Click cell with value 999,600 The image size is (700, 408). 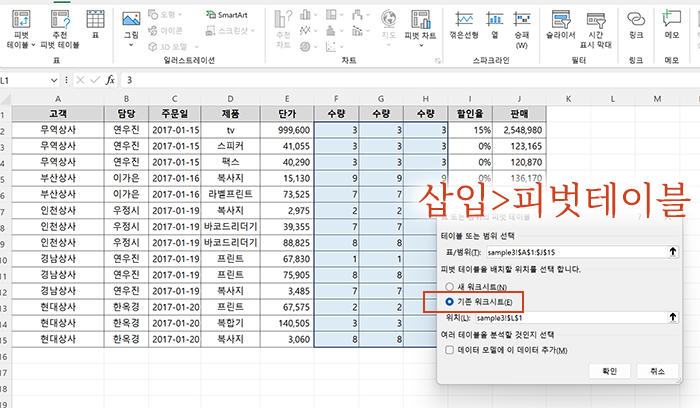click(287, 130)
